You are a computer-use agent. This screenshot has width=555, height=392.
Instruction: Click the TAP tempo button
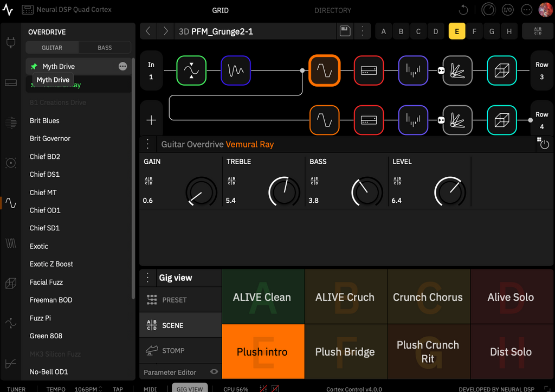point(118,389)
